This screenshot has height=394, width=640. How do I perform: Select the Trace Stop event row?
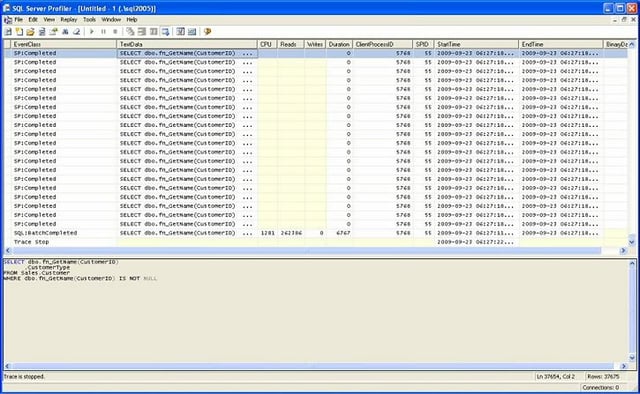tap(315, 242)
